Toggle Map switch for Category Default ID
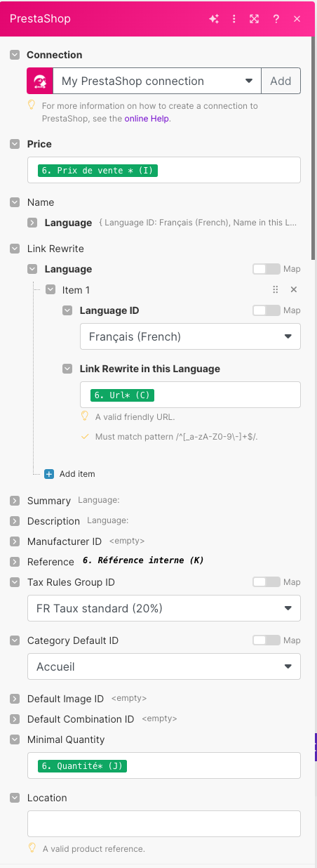Image resolution: width=317 pixels, height=868 pixels. coord(266,640)
